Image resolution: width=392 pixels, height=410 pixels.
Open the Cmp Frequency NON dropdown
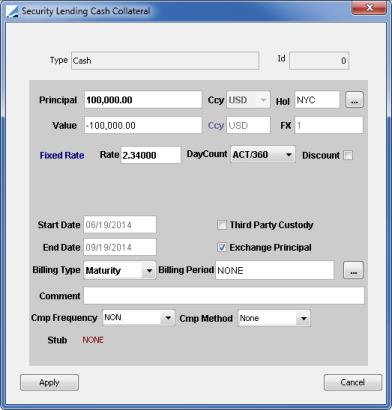point(139,318)
